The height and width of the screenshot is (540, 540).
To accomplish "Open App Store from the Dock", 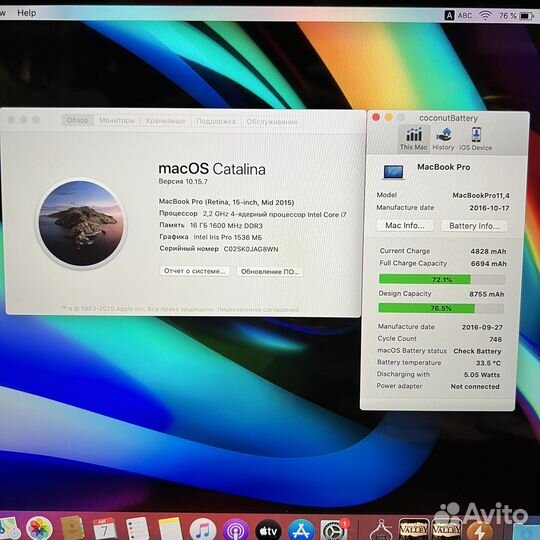I will (301, 531).
